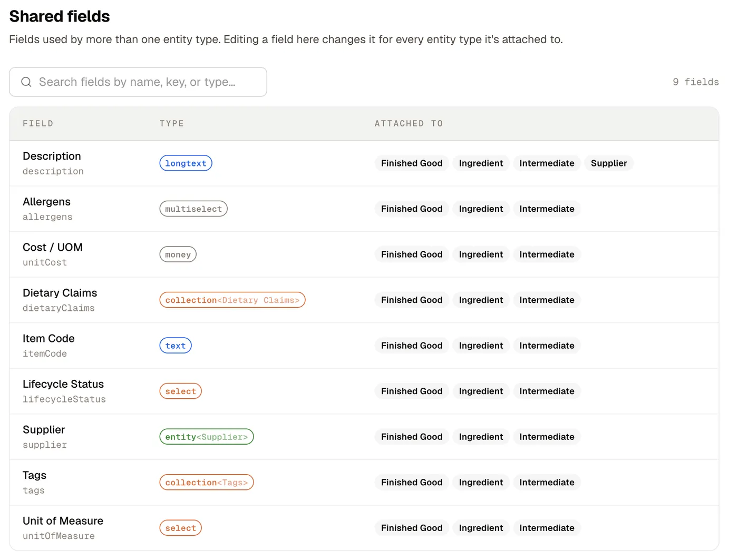
Task: Click Intermediate chip in Supplier field row
Action: click(x=547, y=437)
